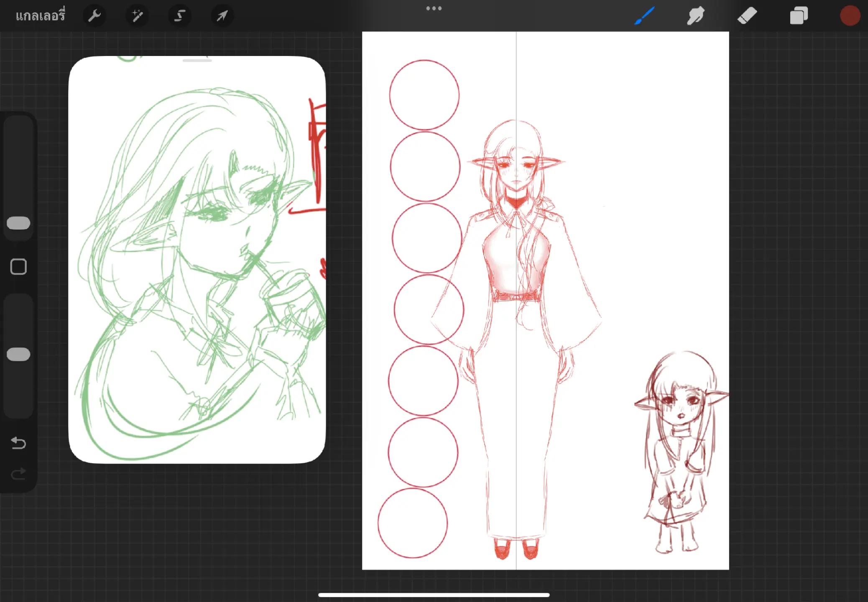Select the Eraser tool
The width and height of the screenshot is (868, 602).
[x=747, y=16]
